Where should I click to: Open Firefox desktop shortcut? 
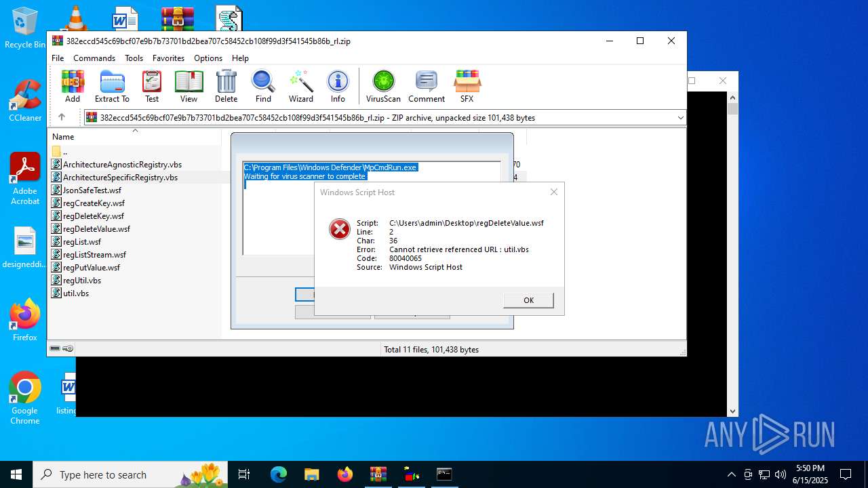pos(25,320)
